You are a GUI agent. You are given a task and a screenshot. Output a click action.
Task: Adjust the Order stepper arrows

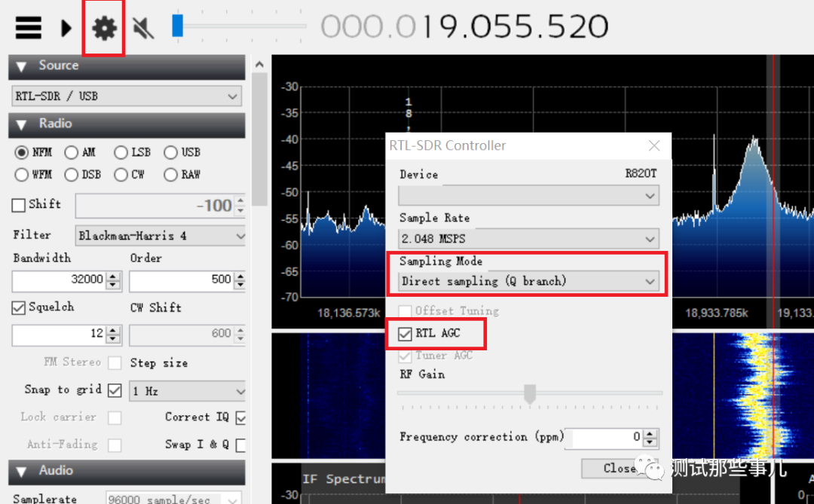point(240,280)
